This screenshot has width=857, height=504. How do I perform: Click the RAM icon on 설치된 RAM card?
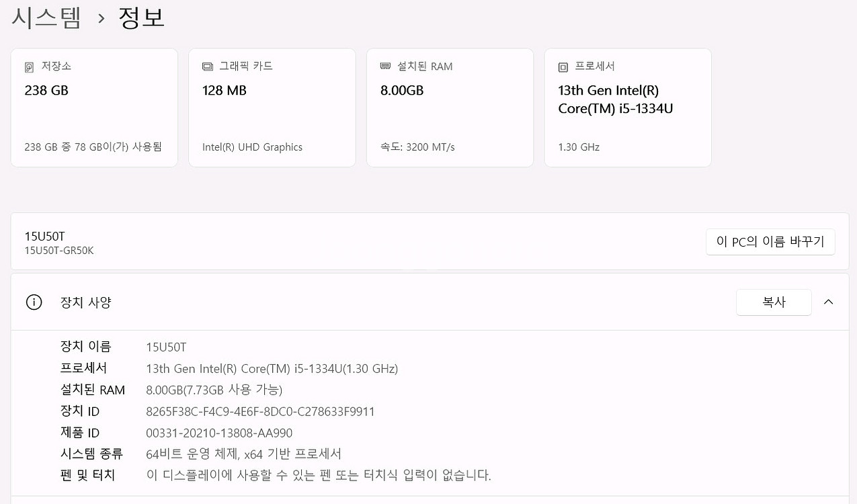click(384, 66)
